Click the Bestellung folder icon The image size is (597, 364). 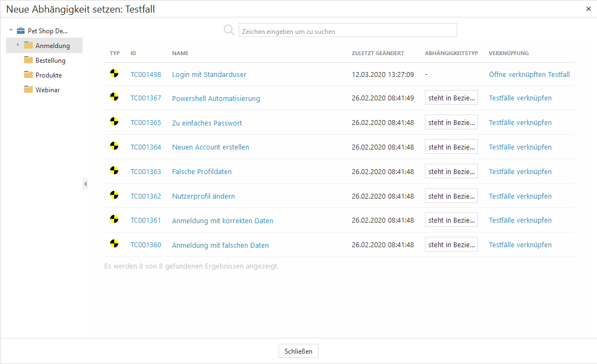coord(28,60)
